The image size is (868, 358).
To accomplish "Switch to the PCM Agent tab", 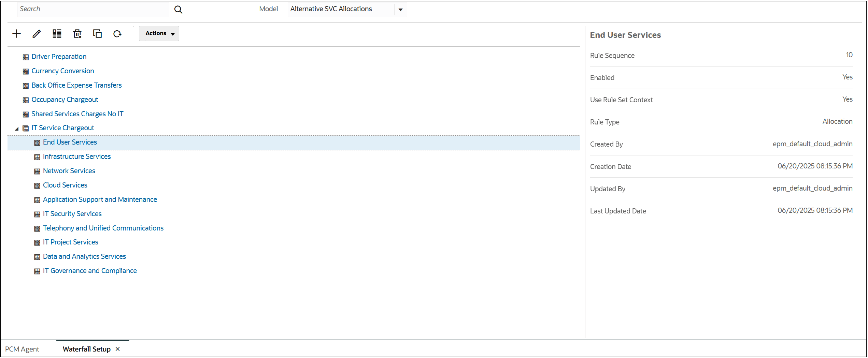I will pos(22,349).
